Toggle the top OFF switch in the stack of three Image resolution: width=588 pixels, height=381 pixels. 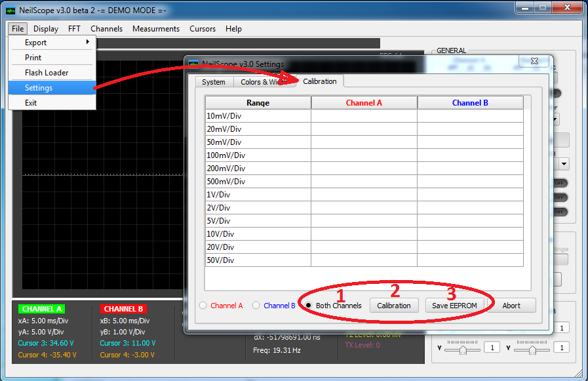coord(560,183)
